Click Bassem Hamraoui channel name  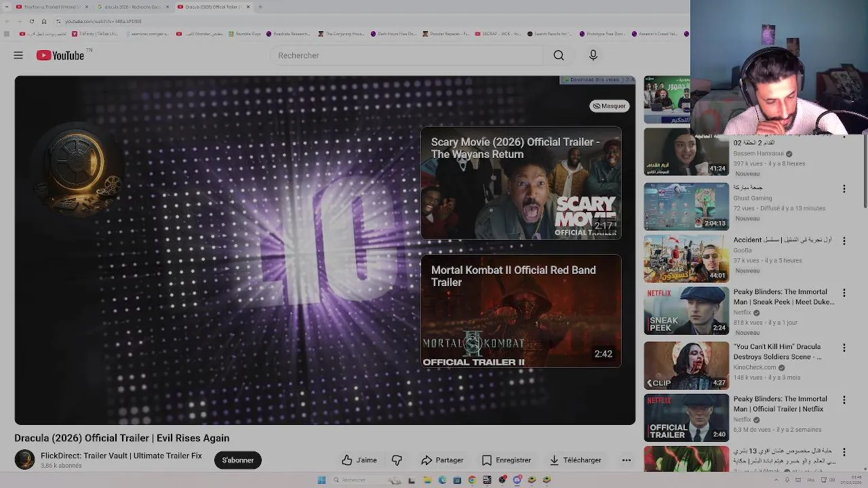(x=758, y=153)
